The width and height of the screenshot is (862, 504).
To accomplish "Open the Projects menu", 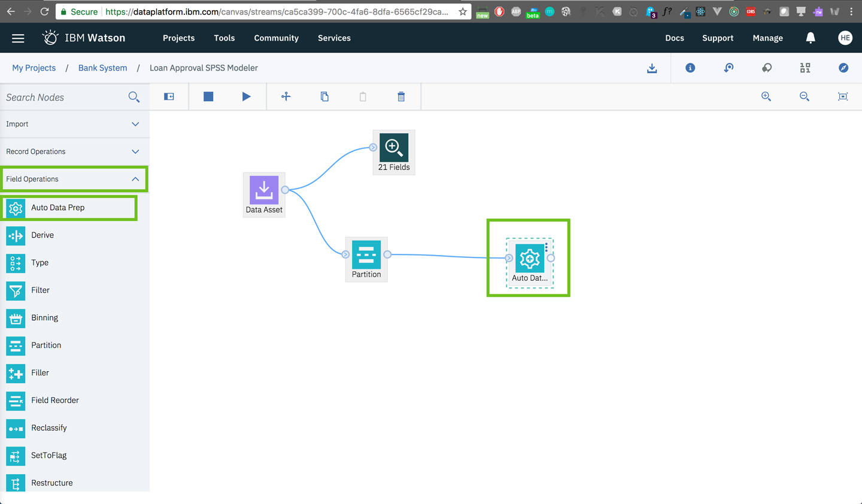I will 178,38.
